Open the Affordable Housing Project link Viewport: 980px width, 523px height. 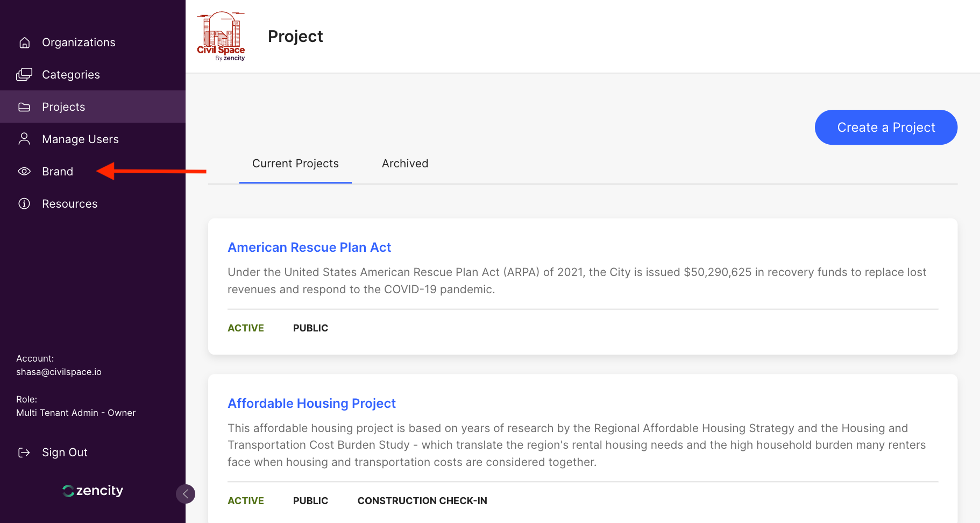(311, 404)
